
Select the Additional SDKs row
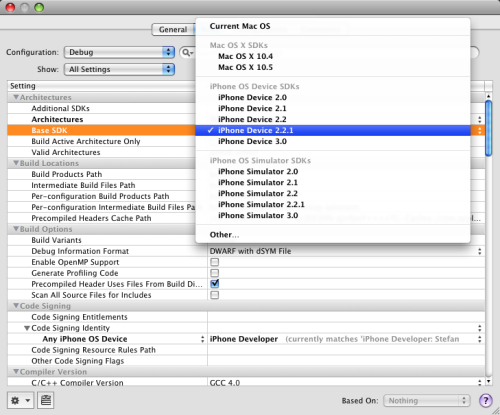tap(101, 108)
